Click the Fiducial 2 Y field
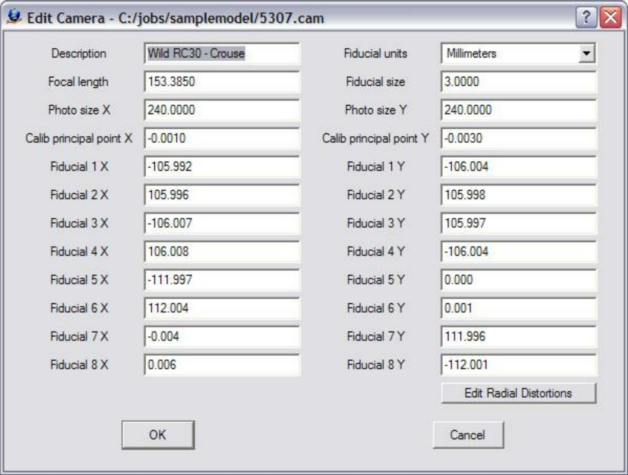The height and width of the screenshot is (475, 628). coord(517,195)
